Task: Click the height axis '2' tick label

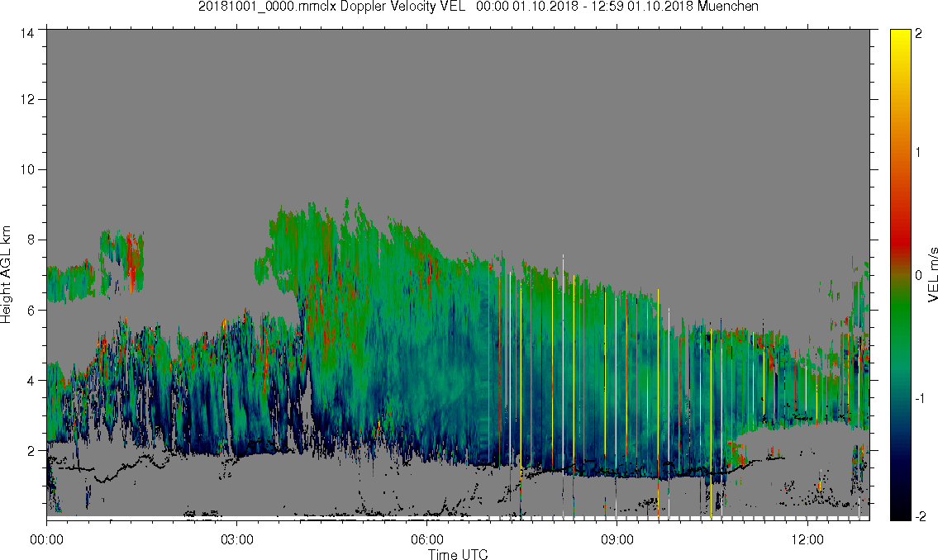Action: [31, 451]
